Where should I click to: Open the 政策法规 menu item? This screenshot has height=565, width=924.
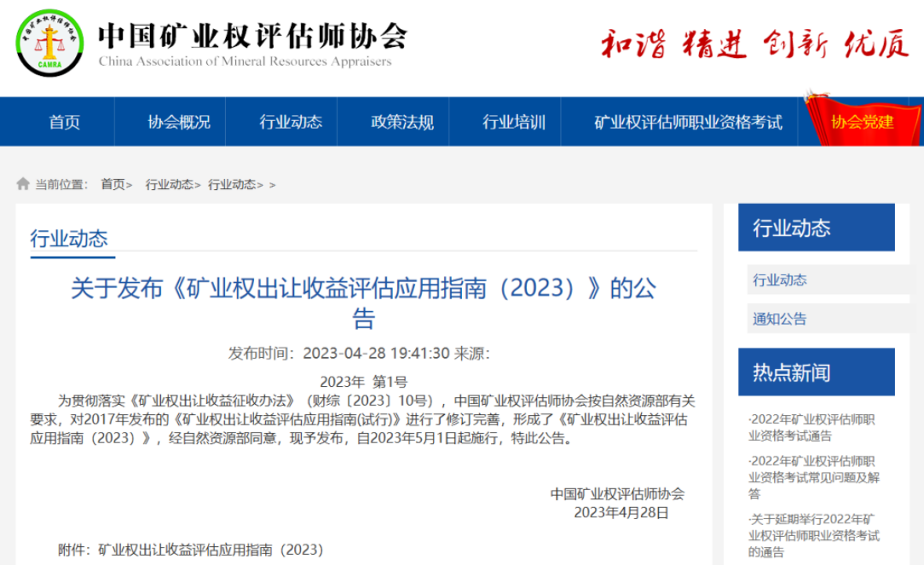(x=402, y=122)
